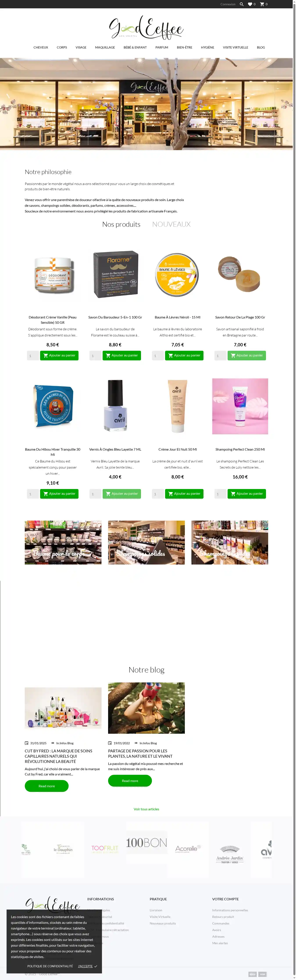Click the TOOFRUIT brand logo
Viewport: 296px width, 980px height.
(x=105, y=849)
